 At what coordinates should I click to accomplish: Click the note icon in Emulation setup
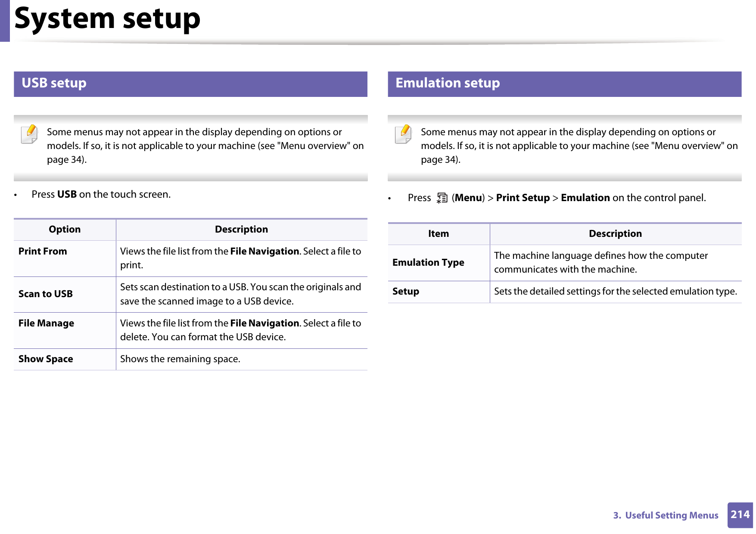click(403, 134)
